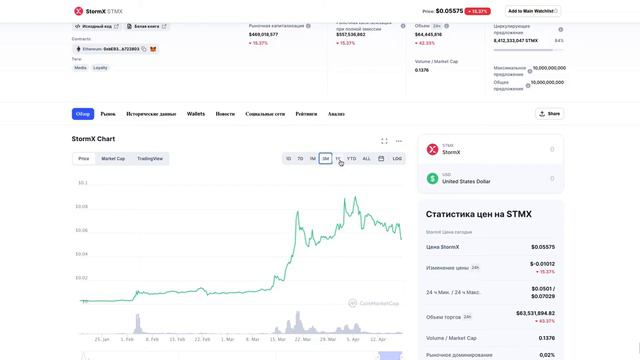This screenshot has height=360, width=640.
Task: Open the Социальные сети tab
Action: 265,114
